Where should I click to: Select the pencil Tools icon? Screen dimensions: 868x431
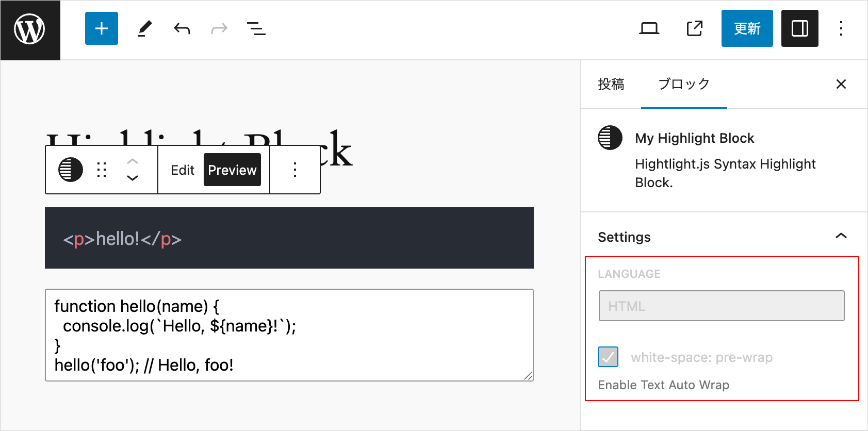(144, 28)
